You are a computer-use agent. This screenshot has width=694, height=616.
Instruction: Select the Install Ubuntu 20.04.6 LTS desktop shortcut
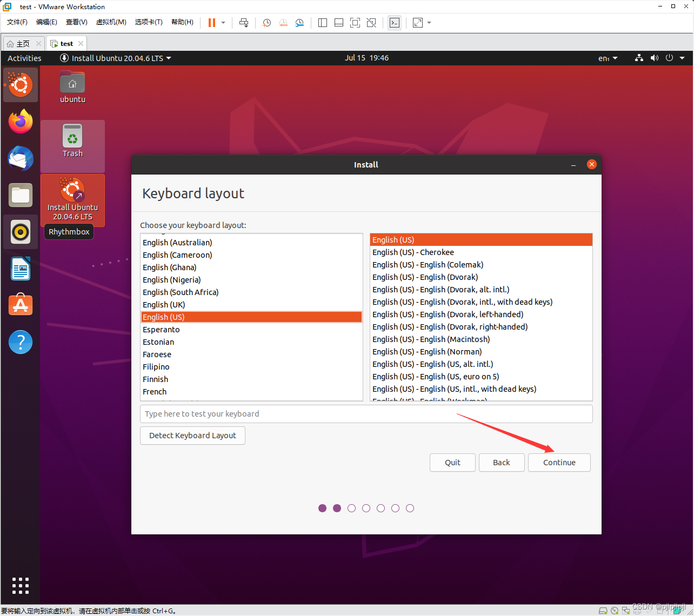tap(72, 199)
